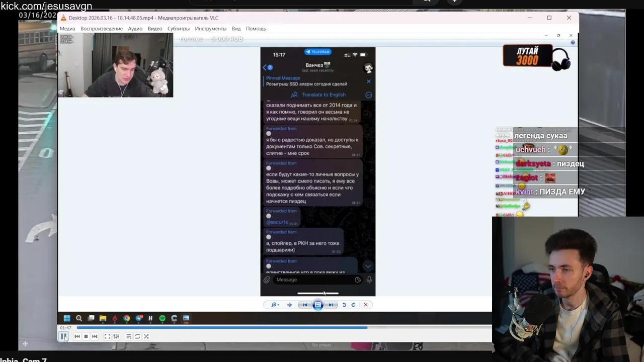Tap Translate to English
The height and width of the screenshot is (362, 644).
[318, 95]
